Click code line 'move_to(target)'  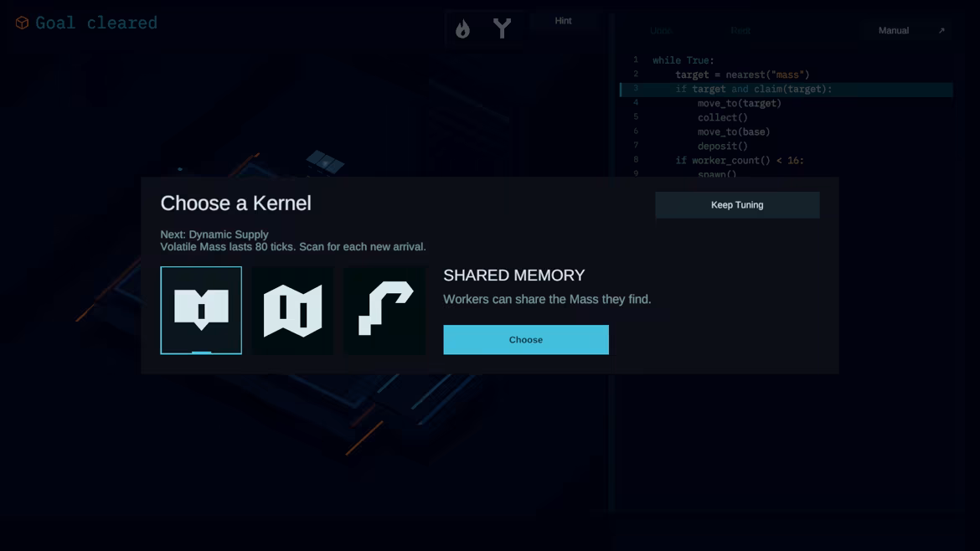pos(740,103)
